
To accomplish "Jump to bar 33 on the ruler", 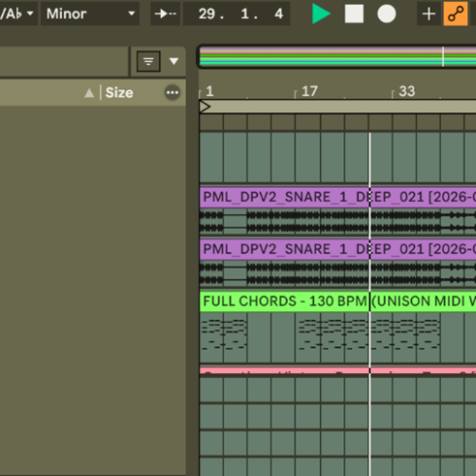I will pos(407,91).
